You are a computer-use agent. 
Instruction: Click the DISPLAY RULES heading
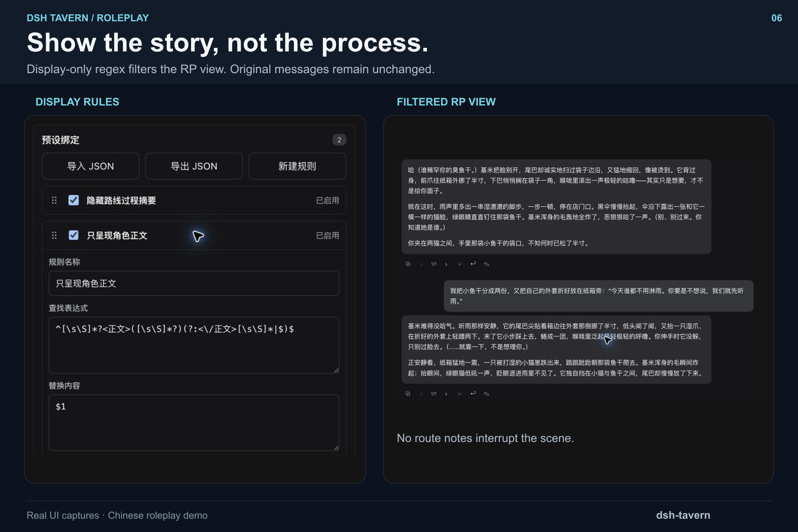pyautogui.click(x=77, y=102)
